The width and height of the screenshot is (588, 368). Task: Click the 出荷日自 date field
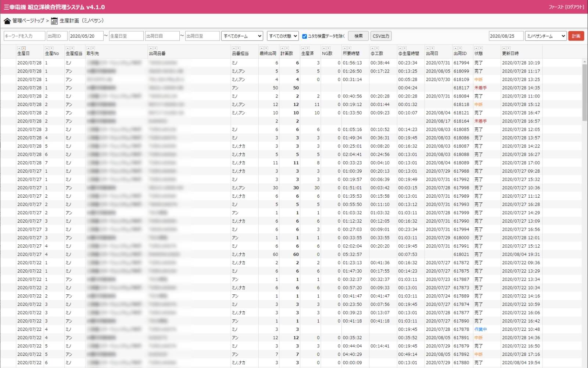pos(162,36)
